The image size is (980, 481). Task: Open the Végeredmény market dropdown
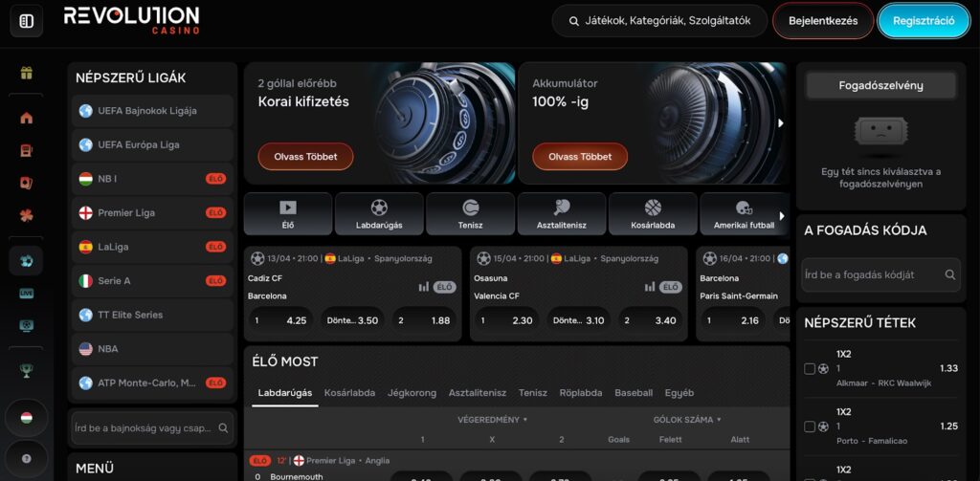coord(492,420)
